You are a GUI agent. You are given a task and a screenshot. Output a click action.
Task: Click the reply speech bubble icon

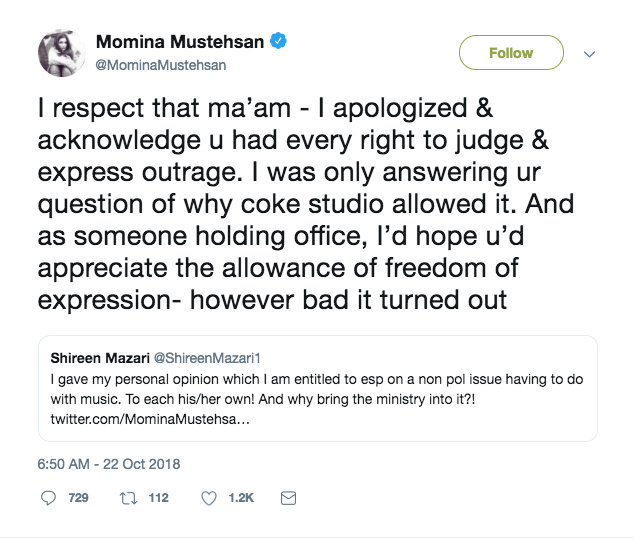click(x=49, y=498)
